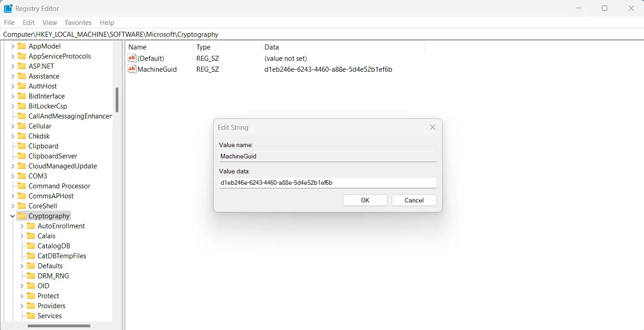Screen dimensions: 644x330
Task: Open the Edit menu
Action: pos(29,22)
